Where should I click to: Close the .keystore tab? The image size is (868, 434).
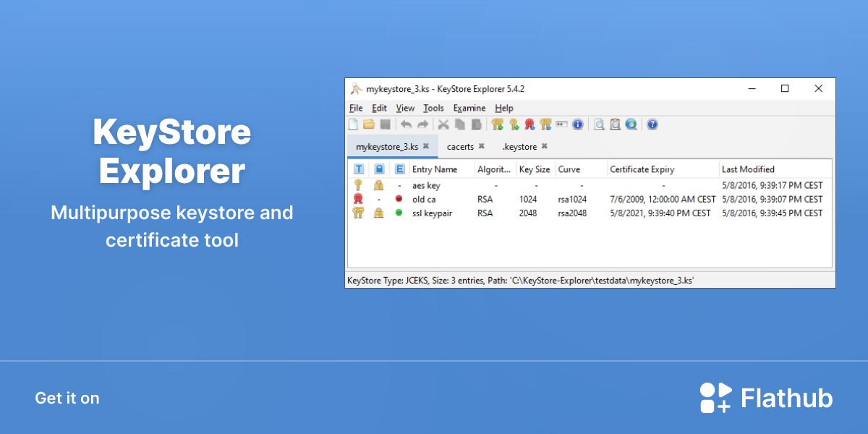[x=544, y=146]
